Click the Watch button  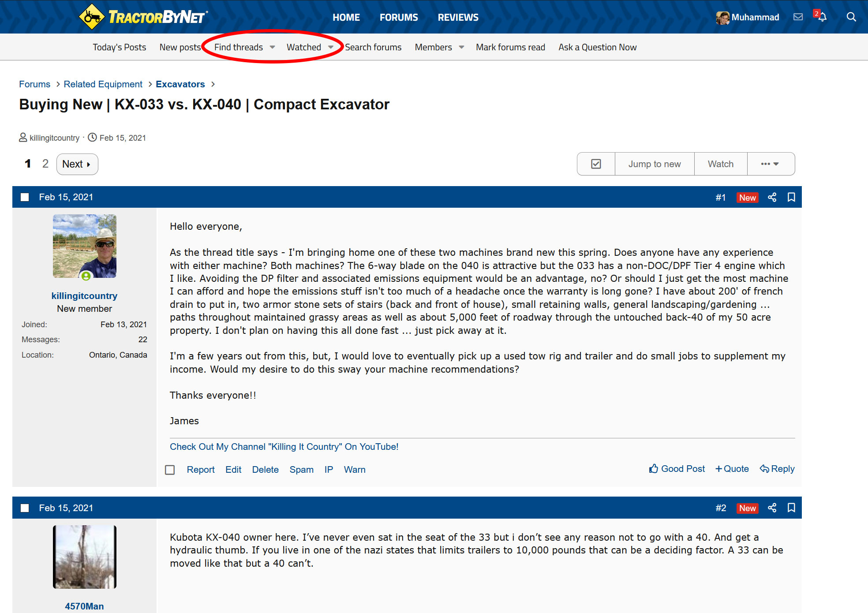tap(721, 164)
